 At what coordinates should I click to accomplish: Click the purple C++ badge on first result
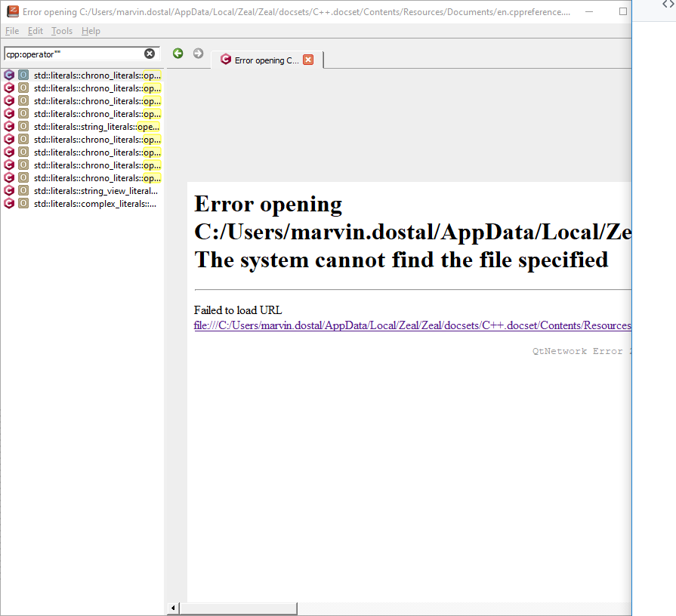pos(9,75)
